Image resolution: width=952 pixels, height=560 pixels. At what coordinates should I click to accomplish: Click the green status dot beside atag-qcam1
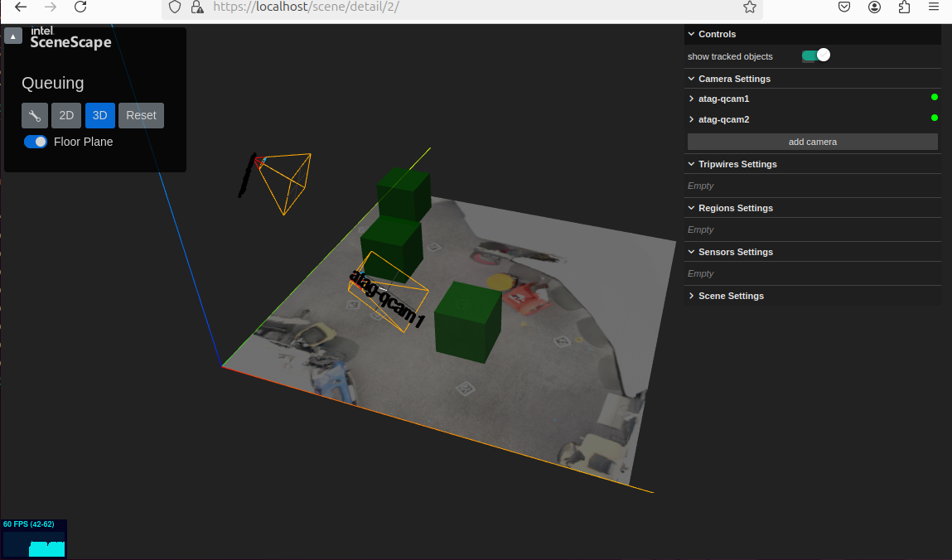(x=934, y=97)
